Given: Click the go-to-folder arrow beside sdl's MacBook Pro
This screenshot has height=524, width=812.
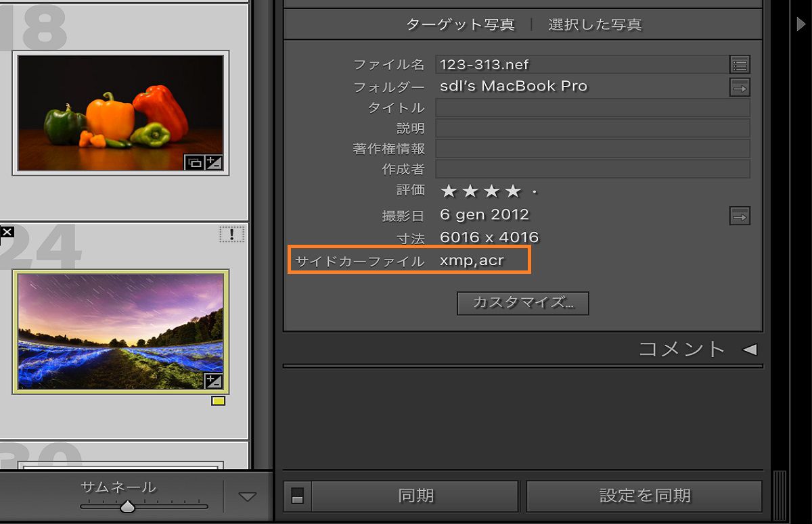Looking at the screenshot, I should coord(739,87).
